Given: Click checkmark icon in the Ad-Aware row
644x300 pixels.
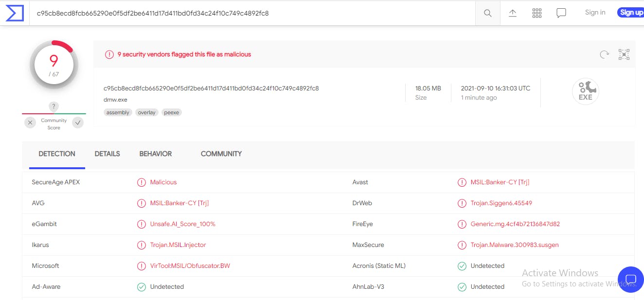Looking at the screenshot, I should click(142, 287).
